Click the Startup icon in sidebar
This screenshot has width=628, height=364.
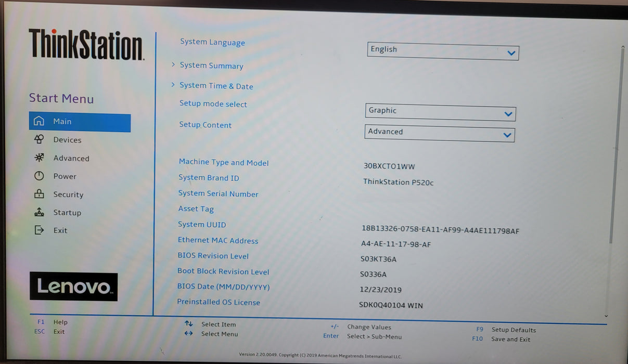pos(39,212)
